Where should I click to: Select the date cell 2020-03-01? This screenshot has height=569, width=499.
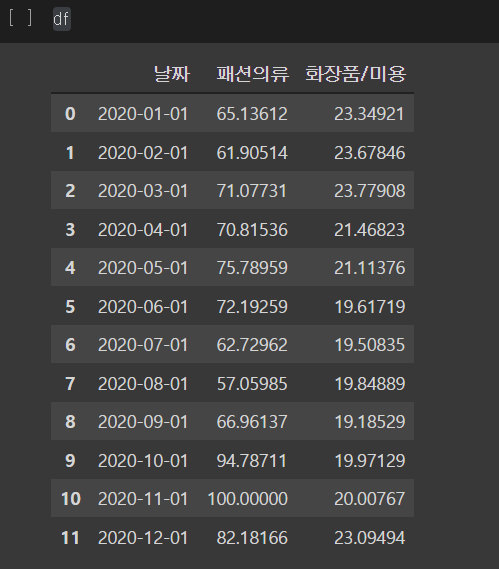143,191
